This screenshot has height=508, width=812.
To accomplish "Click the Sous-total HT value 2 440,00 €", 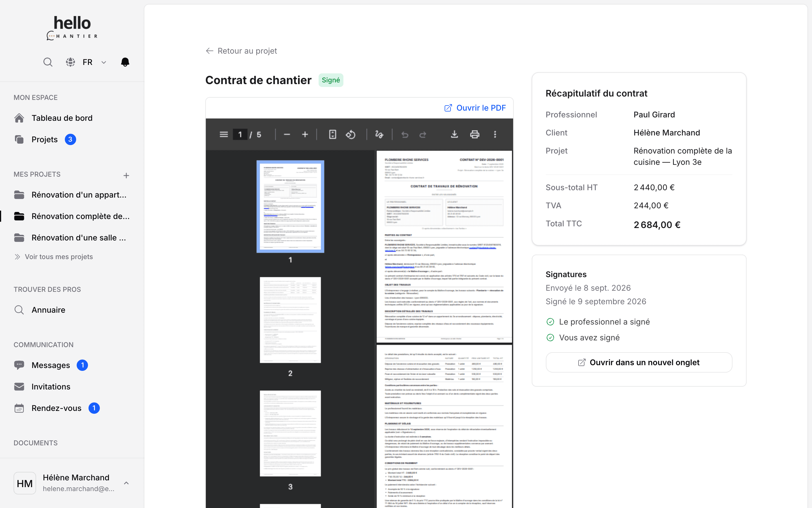I will point(654,187).
